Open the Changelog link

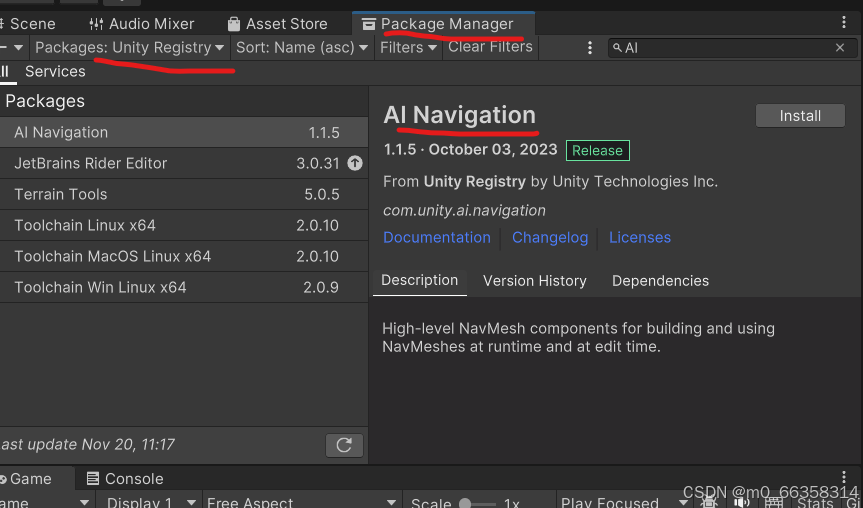(550, 237)
